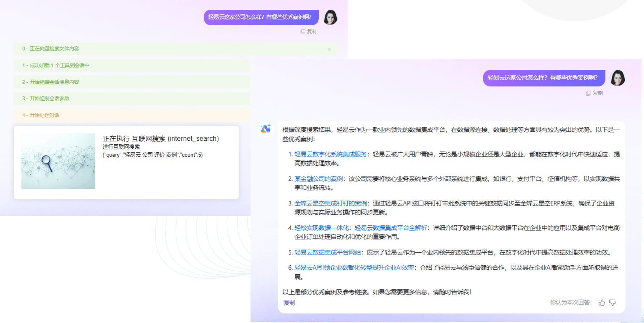644x323 pixels.
Task: Select step '0 - 正在向量检索文件内容'
Action: coord(175,49)
